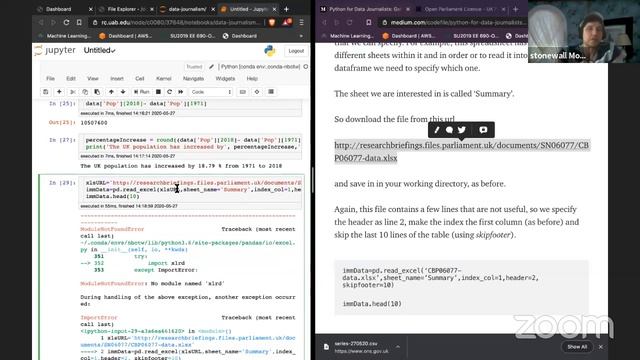Open the Help menu in Jupyter
This screenshot has width=640, height=360.
pyautogui.click(x=252, y=78)
